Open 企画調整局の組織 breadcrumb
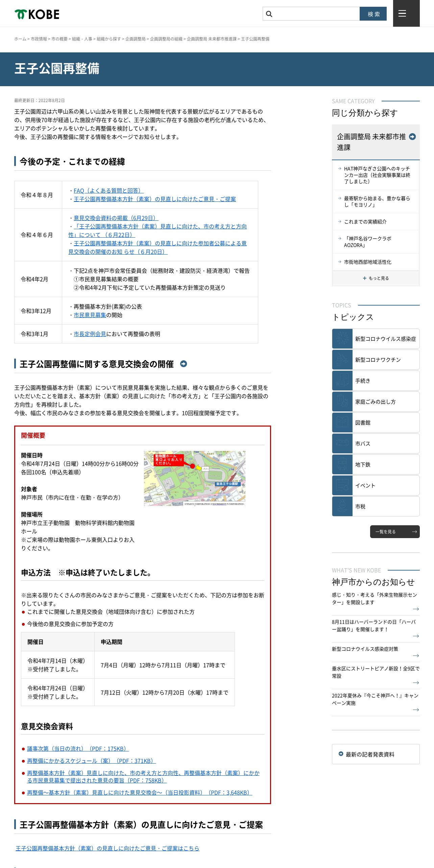Viewport: 434px width, 868px height. [x=166, y=39]
